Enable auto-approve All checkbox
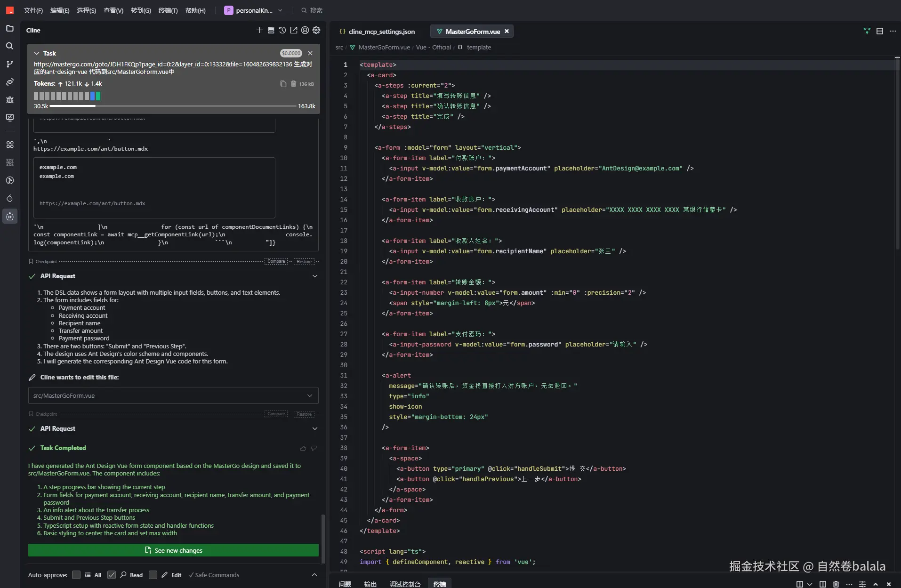 76,575
